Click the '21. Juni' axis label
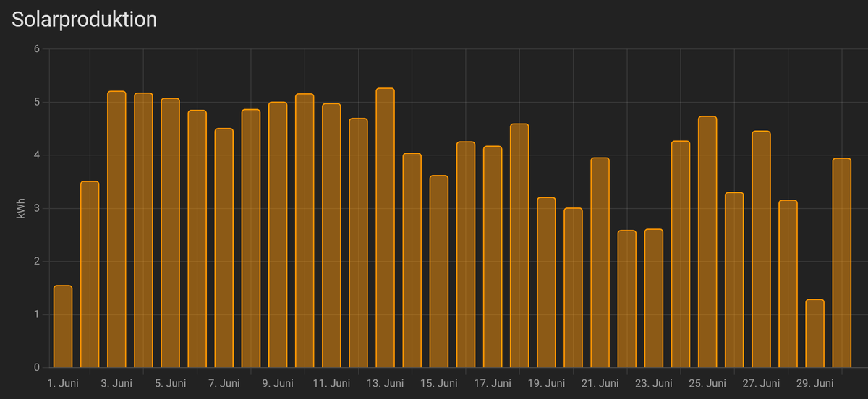The width and height of the screenshot is (868, 399). pyautogui.click(x=600, y=383)
